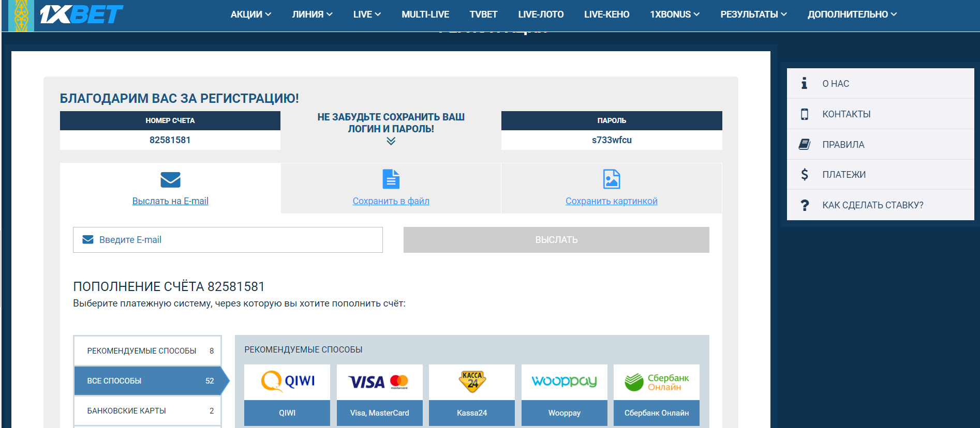Expand the 1XBONUS dropdown menu
The height and width of the screenshot is (428, 980).
tap(674, 14)
